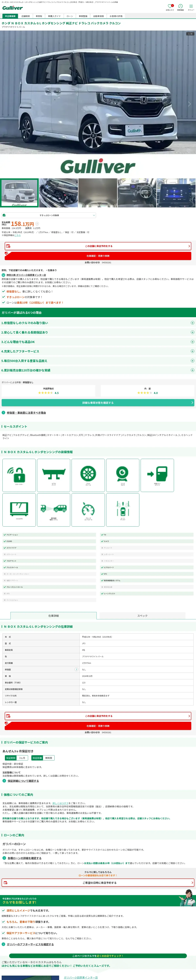Expand 3.どんな理由でも返品OK
Screen dimensions: 196x980
tap(98, 342)
